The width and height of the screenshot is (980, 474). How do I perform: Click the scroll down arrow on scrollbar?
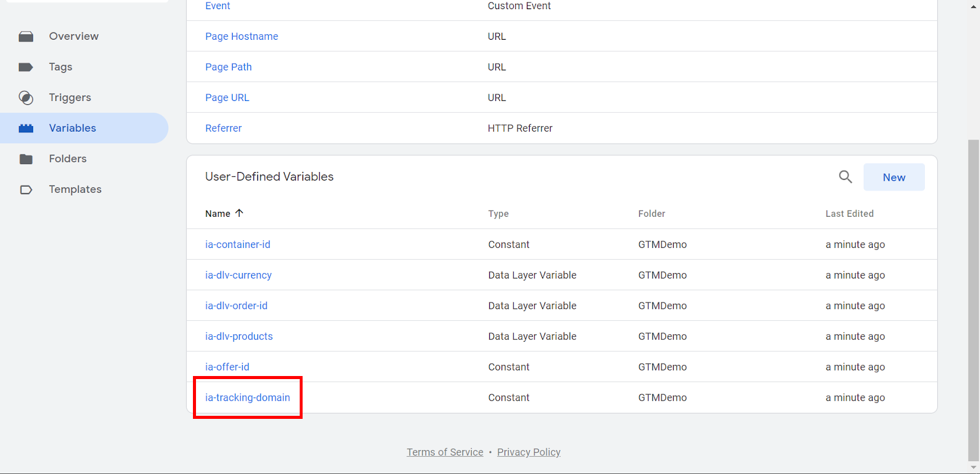[x=973, y=468]
